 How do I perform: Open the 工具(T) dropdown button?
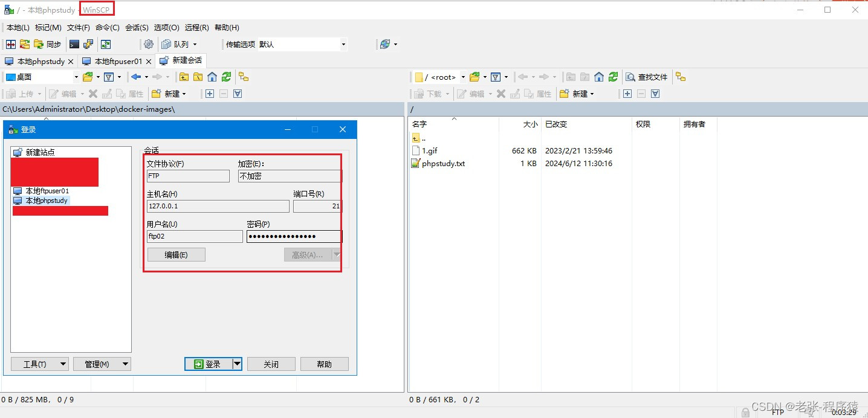(39, 364)
